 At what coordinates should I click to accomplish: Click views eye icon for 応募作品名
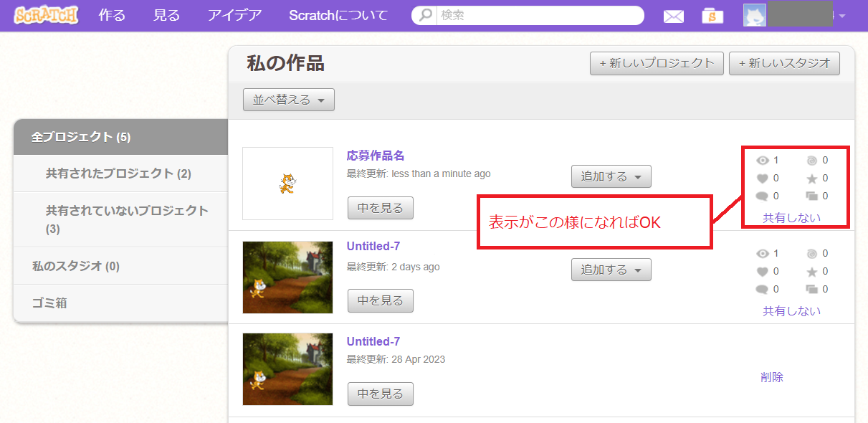[x=762, y=161]
